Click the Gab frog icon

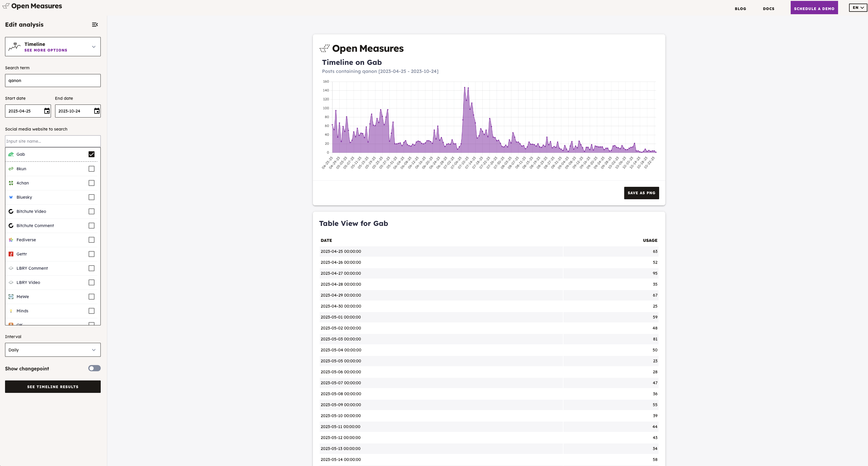[11, 154]
